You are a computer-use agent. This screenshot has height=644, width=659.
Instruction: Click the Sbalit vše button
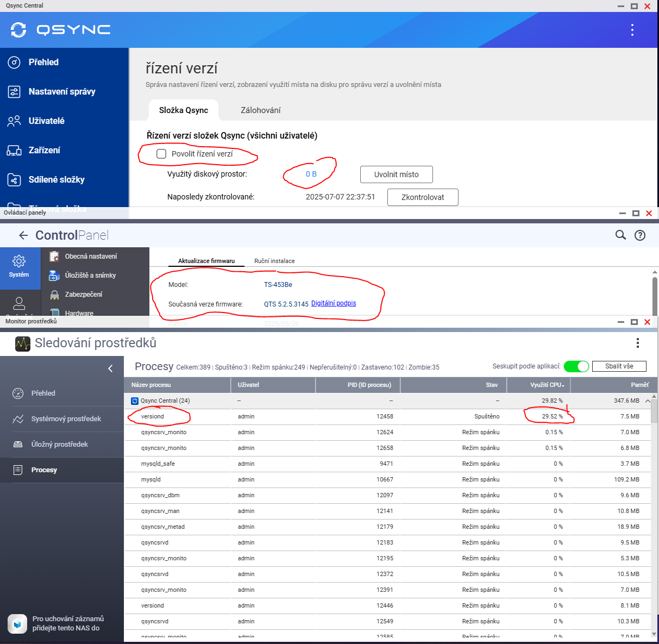(x=619, y=366)
